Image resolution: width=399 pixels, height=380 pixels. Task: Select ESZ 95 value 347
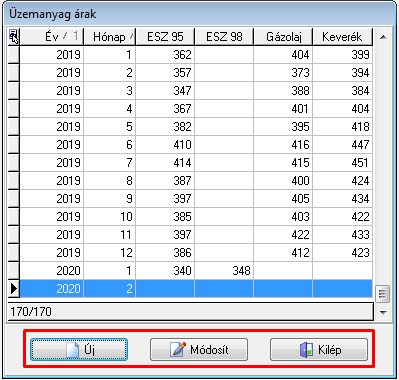click(165, 91)
